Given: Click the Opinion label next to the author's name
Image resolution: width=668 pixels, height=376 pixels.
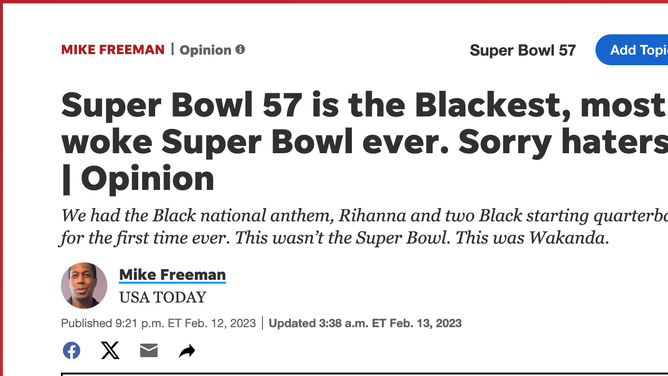Looking at the screenshot, I should click(205, 50).
